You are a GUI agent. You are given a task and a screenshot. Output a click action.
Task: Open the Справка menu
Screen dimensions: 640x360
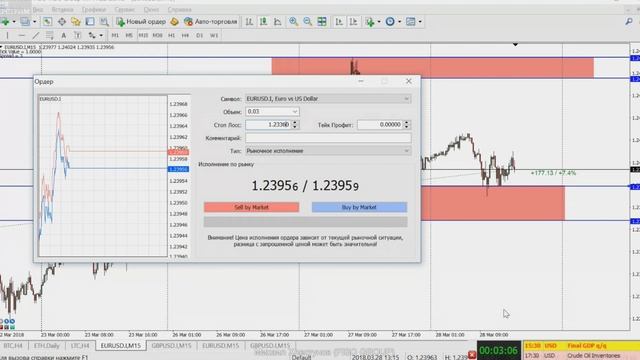[x=179, y=9]
